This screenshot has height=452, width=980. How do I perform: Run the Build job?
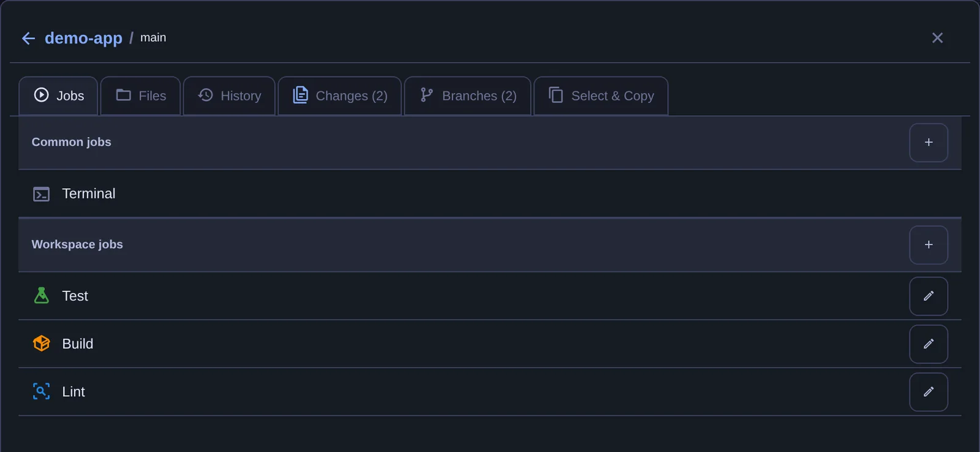pyautogui.click(x=463, y=344)
